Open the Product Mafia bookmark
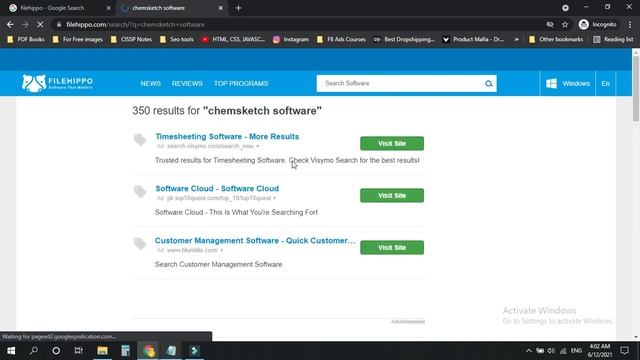 pyautogui.click(x=473, y=39)
